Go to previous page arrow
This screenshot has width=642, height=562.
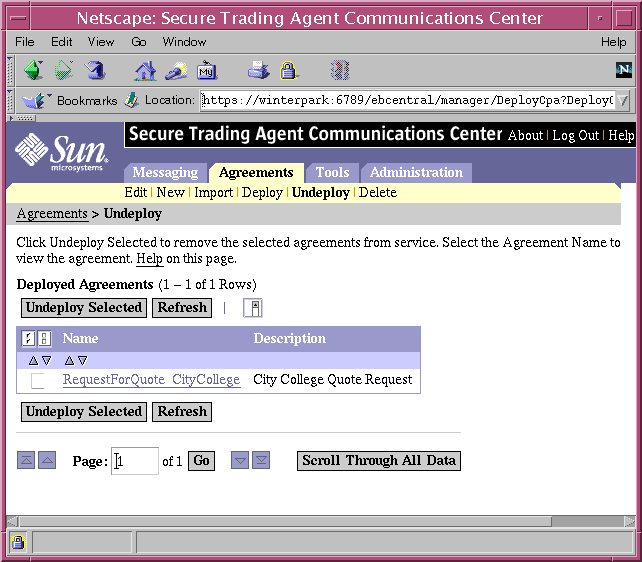(47, 460)
